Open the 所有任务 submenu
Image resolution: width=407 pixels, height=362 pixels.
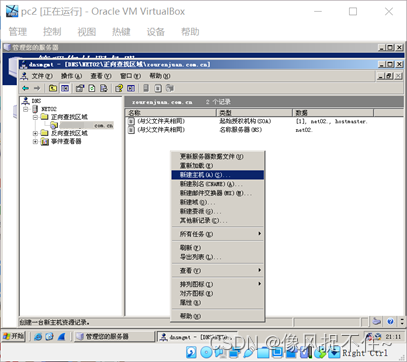click(x=218, y=234)
